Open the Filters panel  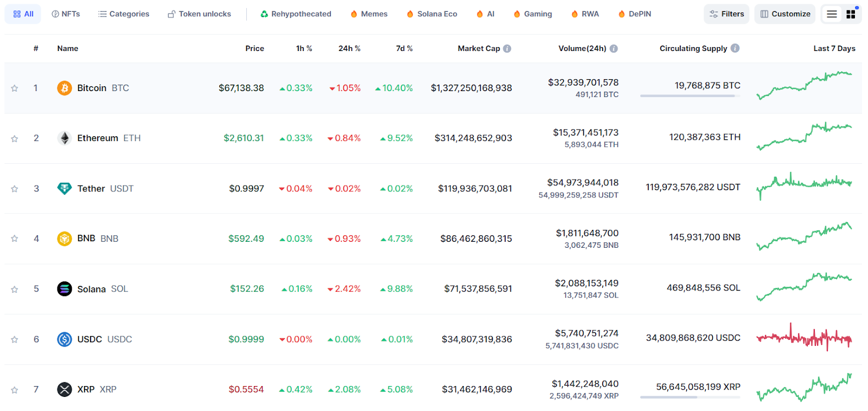[726, 14]
